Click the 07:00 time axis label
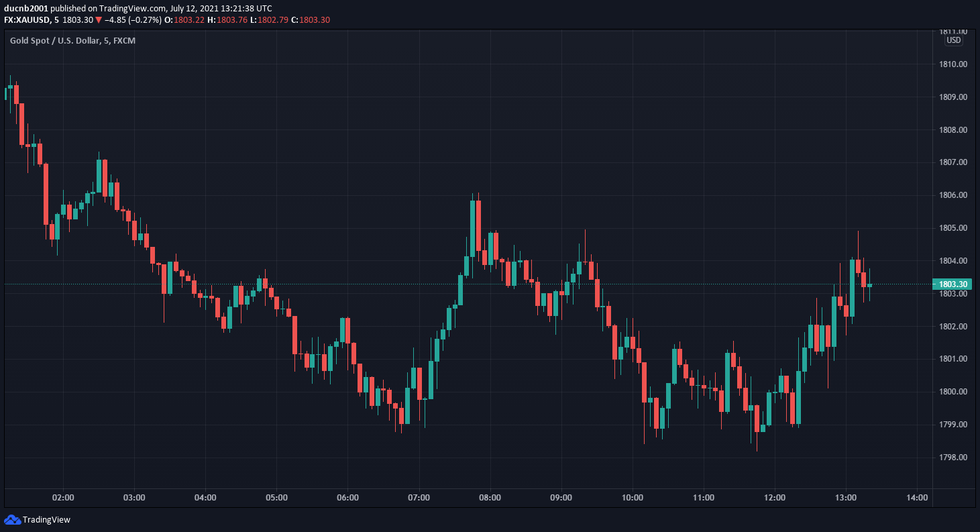The height and width of the screenshot is (532, 980). [x=419, y=498]
